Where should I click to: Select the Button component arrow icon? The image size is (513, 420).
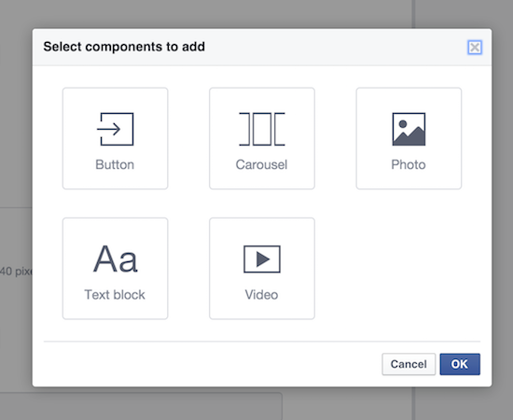click(x=115, y=129)
